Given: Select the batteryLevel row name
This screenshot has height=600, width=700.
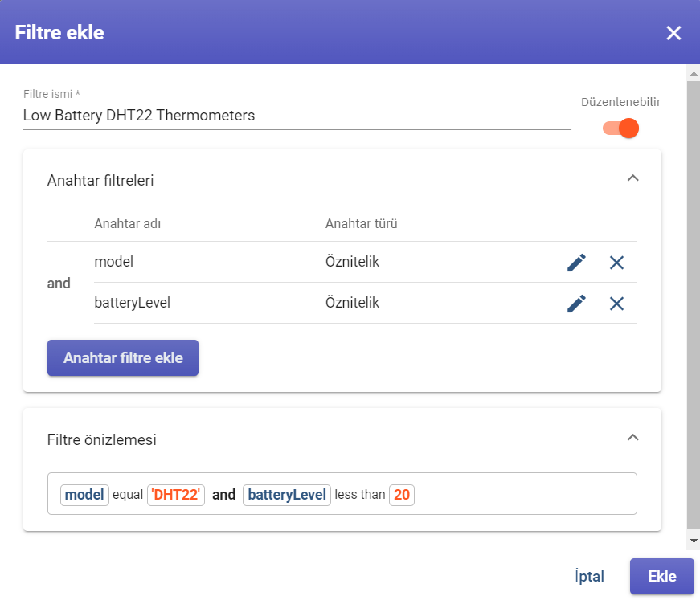Looking at the screenshot, I should coord(132,303).
